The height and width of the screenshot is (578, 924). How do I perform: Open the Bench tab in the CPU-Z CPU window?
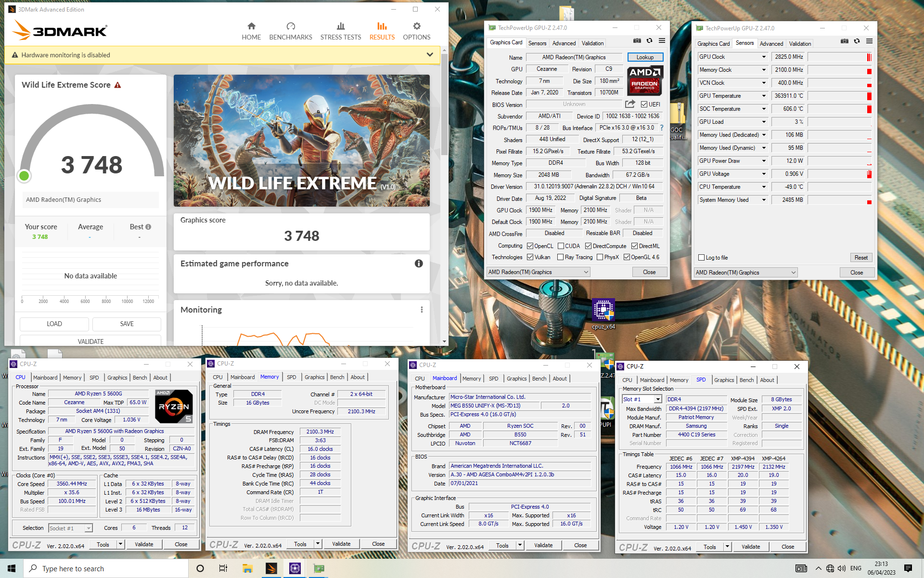click(140, 378)
